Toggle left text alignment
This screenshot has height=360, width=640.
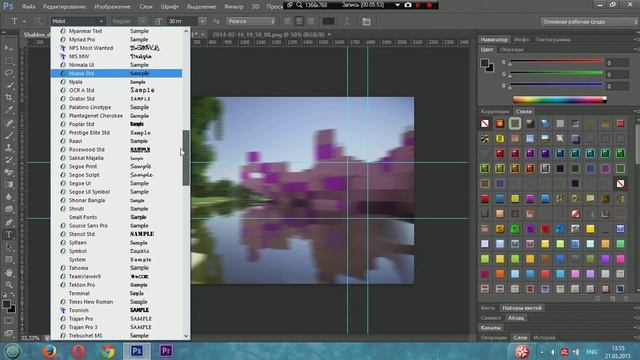point(288,21)
